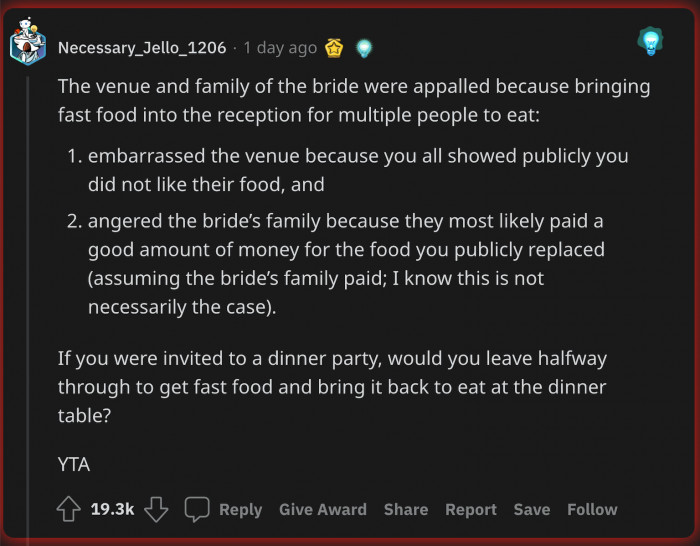This screenshot has width=700, height=546.
Task: Click the small teal lightbulb award badge
Action: [x=364, y=47]
